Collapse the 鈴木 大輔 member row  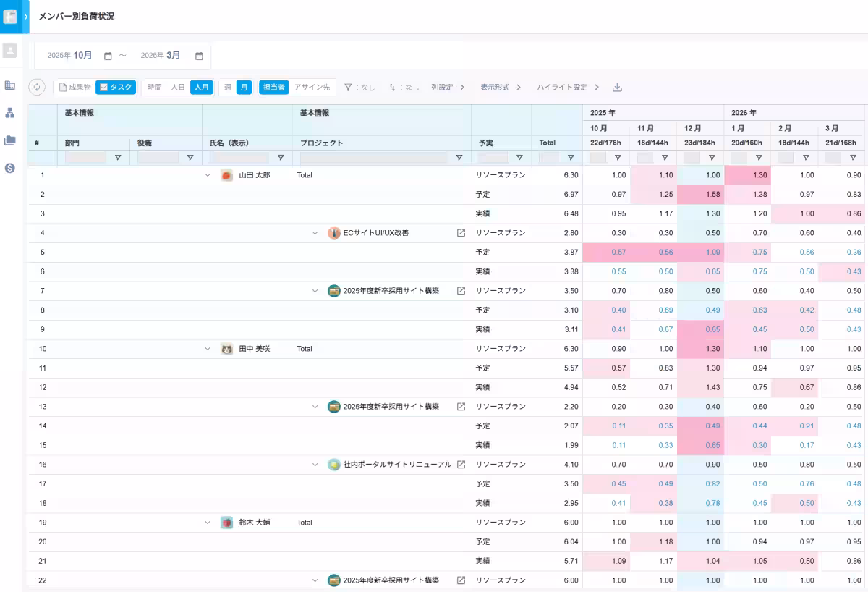(208, 523)
